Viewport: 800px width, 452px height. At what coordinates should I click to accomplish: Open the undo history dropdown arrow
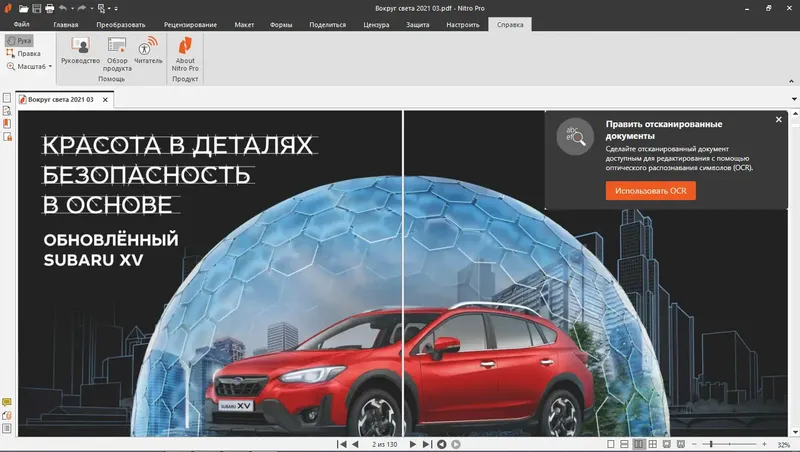click(x=72, y=9)
